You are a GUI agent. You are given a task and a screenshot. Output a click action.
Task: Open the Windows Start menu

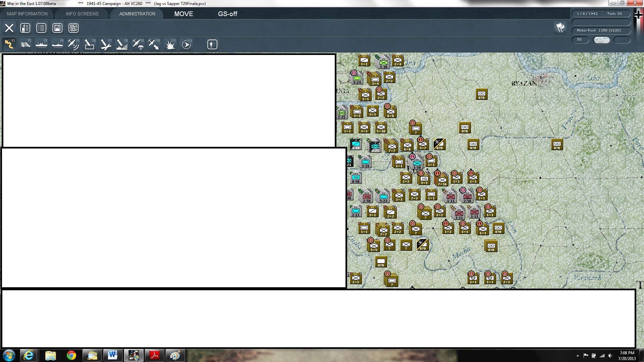[x=9, y=355]
